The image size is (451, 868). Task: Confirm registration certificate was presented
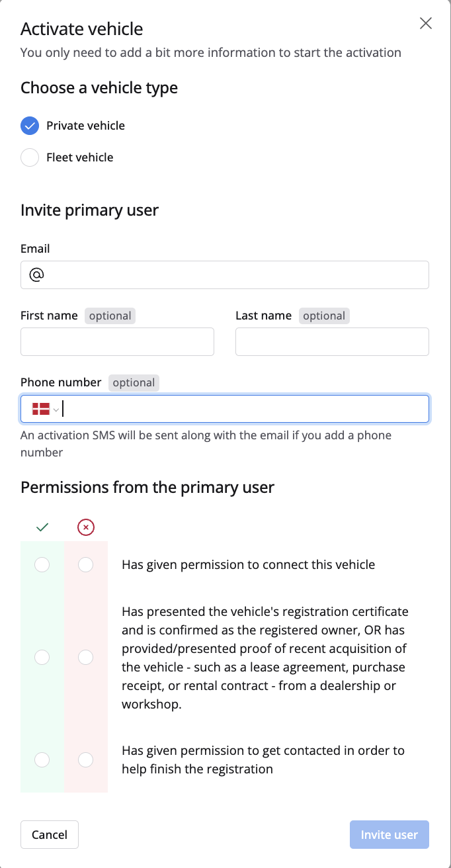(42, 658)
